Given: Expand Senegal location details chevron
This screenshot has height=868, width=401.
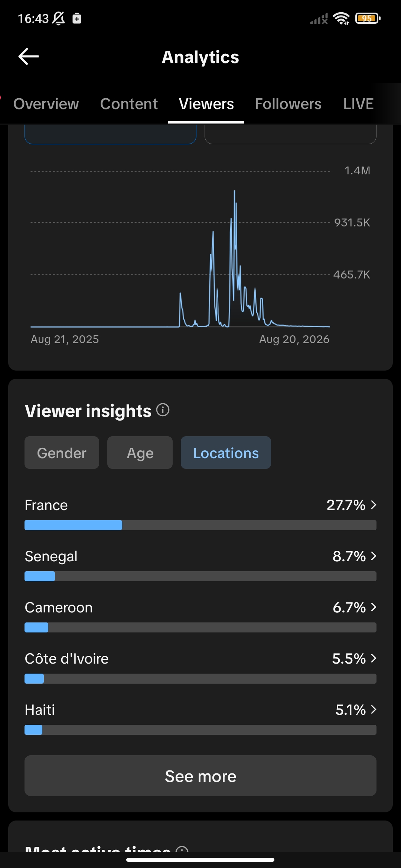Looking at the screenshot, I should pos(374,556).
